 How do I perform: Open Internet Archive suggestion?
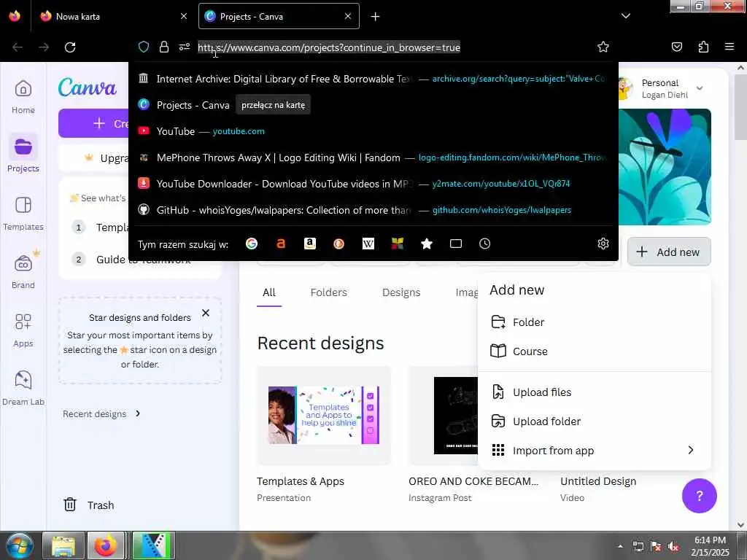tap(373, 79)
